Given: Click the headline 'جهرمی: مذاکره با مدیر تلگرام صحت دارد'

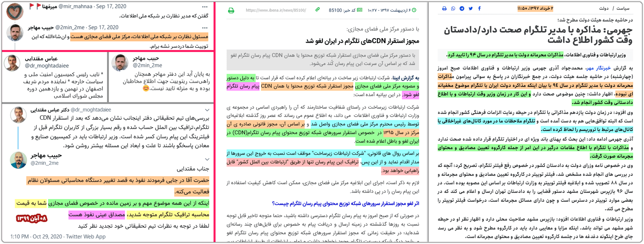Looking at the screenshot, I should (x=538, y=35).
